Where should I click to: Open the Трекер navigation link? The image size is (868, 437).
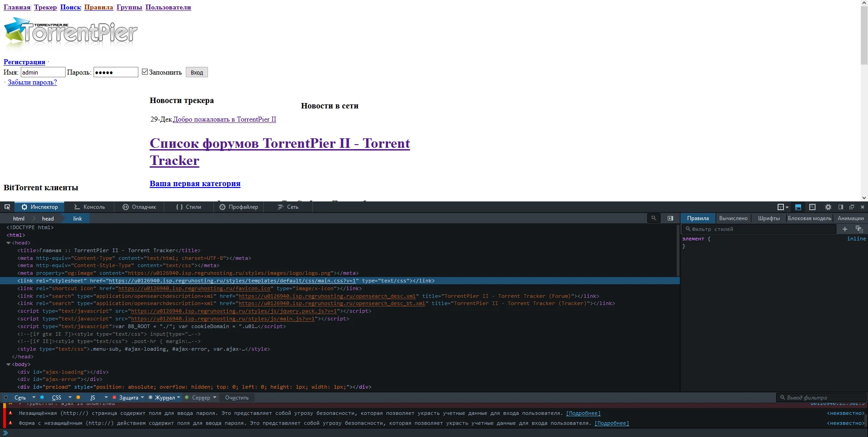[x=46, y=7]
